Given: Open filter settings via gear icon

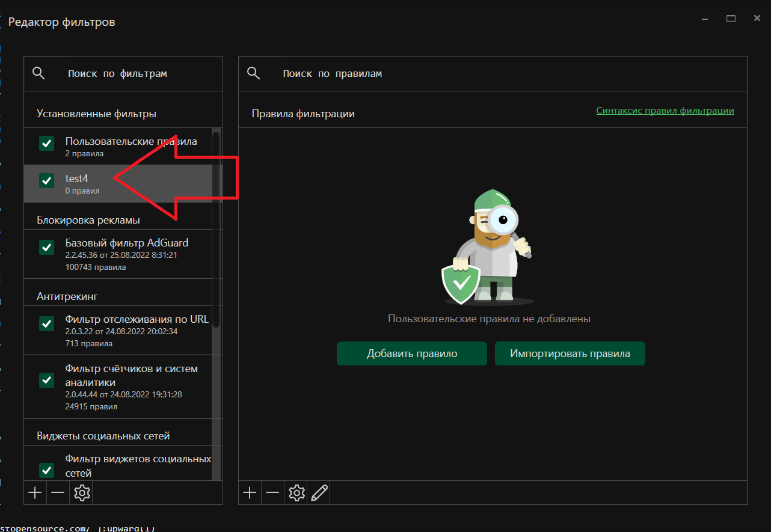Looking at the screenshot, I should (81, 492).
